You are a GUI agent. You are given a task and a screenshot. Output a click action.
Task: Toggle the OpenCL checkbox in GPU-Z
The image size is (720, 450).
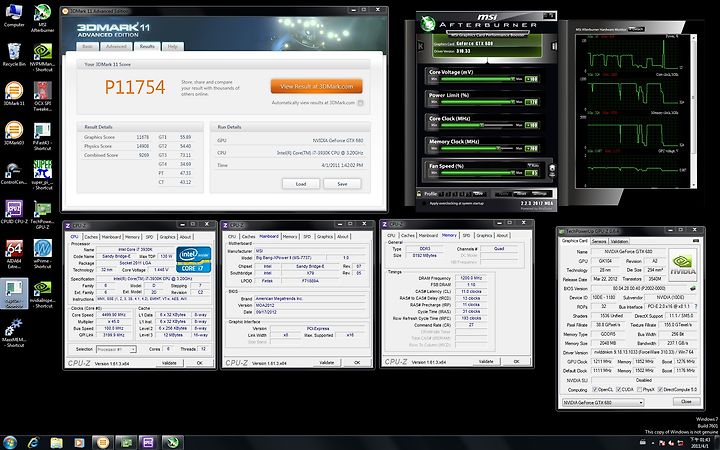point(595,389)
